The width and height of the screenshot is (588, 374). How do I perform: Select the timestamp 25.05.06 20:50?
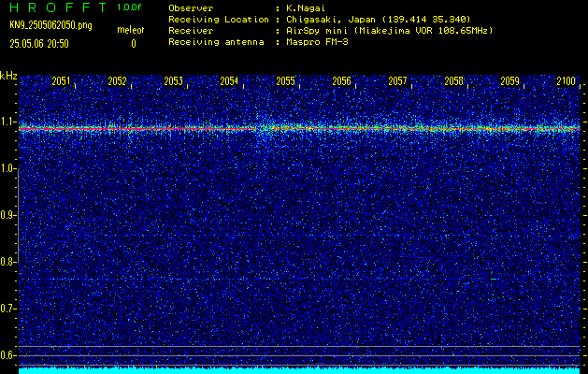[x=39, y=44]
